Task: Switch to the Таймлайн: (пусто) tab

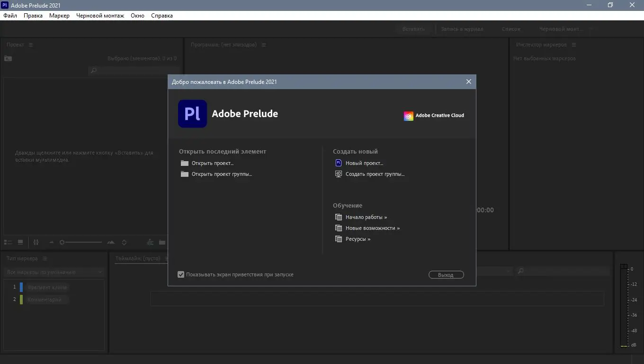Action: point(138,258)
